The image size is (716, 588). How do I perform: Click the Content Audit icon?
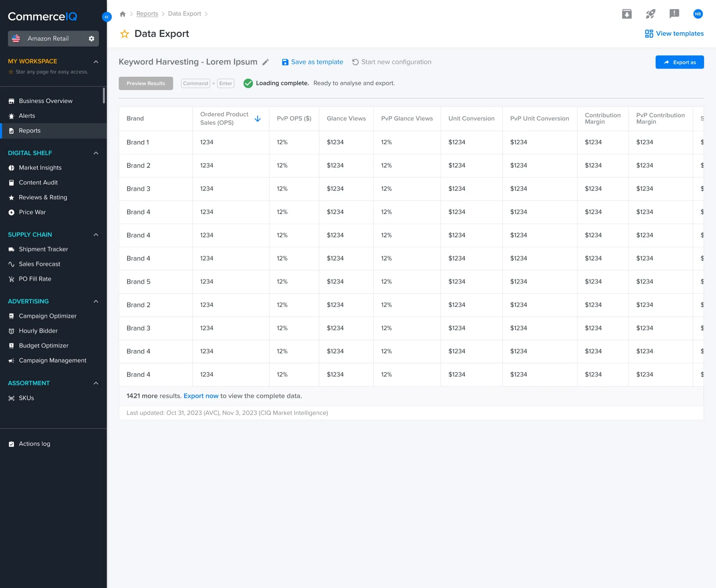pos(11,183)
